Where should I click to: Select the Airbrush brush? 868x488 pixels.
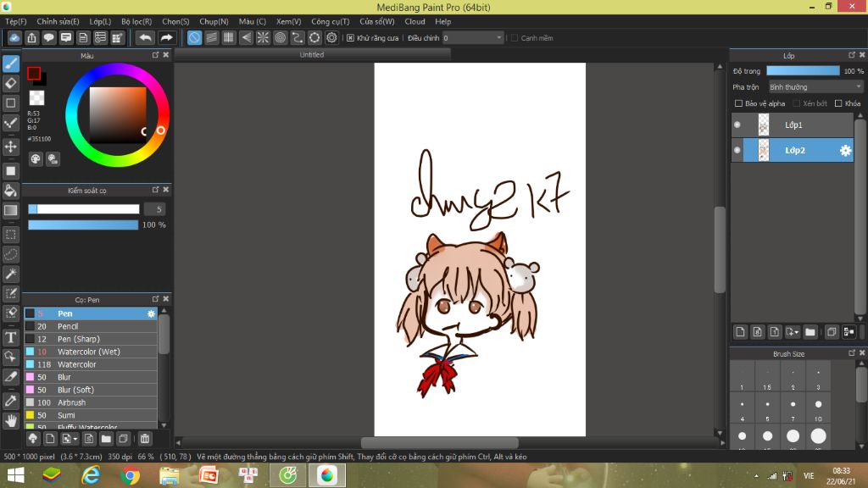[x=91, y=402]
